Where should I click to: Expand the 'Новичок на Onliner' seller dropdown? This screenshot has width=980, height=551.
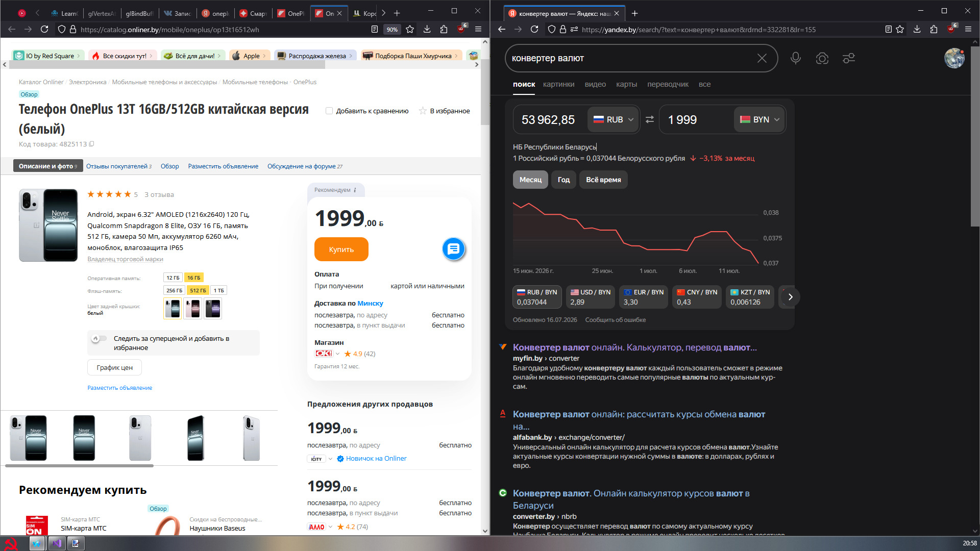click(330, 459)
